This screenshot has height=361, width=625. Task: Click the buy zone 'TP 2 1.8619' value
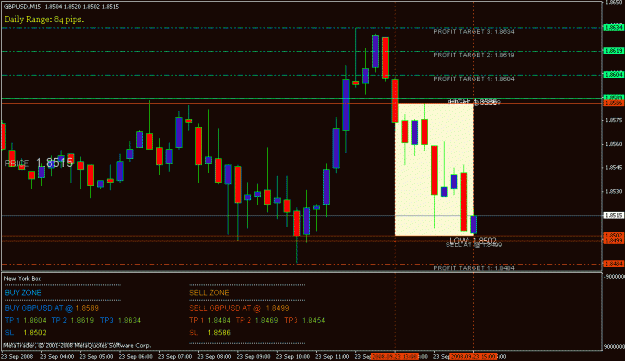[x=73, y=320]
